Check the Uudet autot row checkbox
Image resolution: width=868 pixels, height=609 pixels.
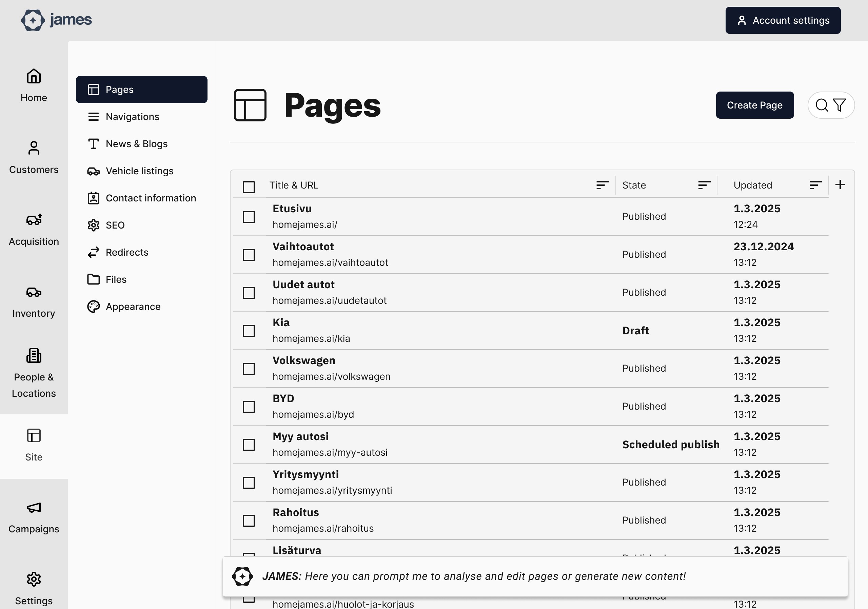click(x=249, y=293)
